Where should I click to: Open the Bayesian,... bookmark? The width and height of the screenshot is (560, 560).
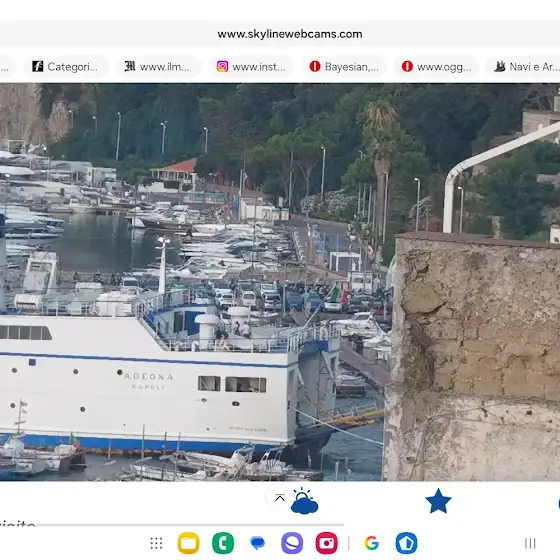(x=344, y=67)
